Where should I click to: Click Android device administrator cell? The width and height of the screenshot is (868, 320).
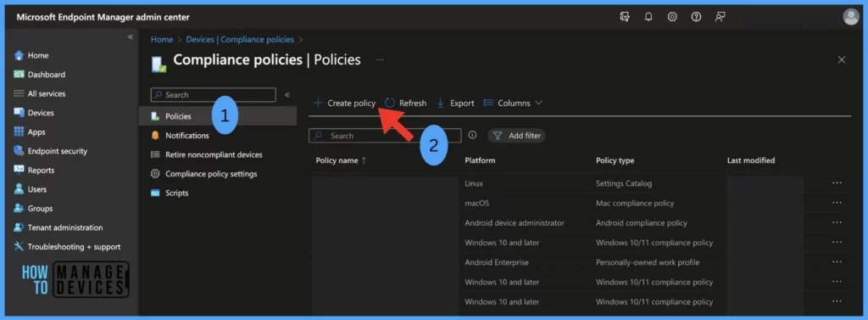515,223
